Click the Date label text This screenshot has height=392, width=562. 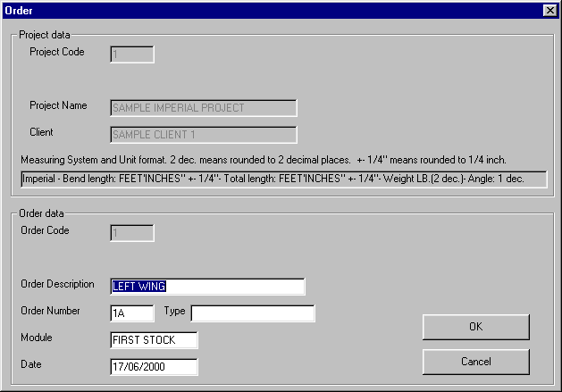[31, 364]
